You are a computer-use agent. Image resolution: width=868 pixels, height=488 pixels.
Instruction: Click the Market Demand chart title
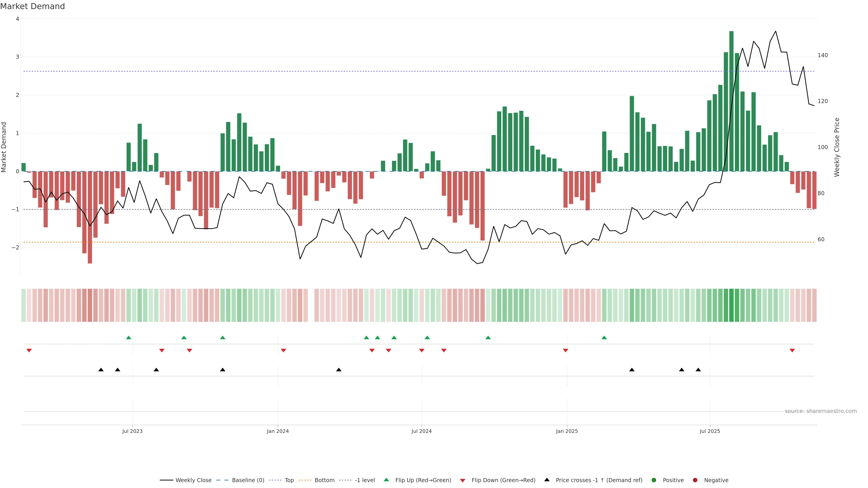pos(32,6)
